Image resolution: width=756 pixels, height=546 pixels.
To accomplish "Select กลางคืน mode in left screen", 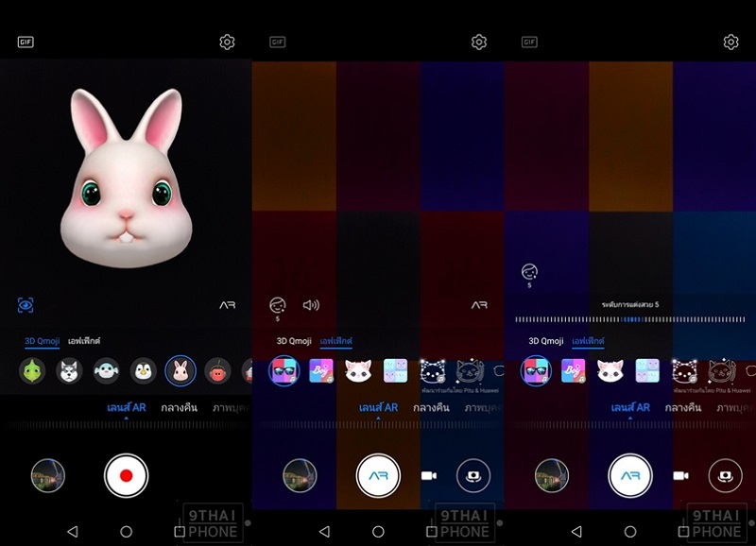I will [179, 408].
